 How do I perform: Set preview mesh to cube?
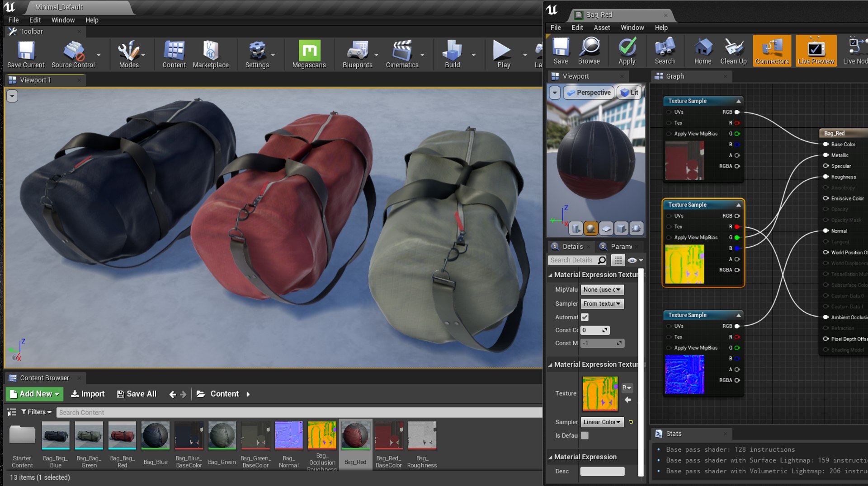621,229
